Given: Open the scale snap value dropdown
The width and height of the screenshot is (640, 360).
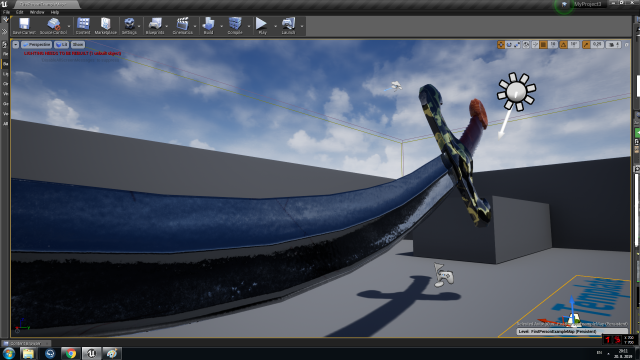Looking at the screenshot, I should pyautogui.click(x=597, y=44).
